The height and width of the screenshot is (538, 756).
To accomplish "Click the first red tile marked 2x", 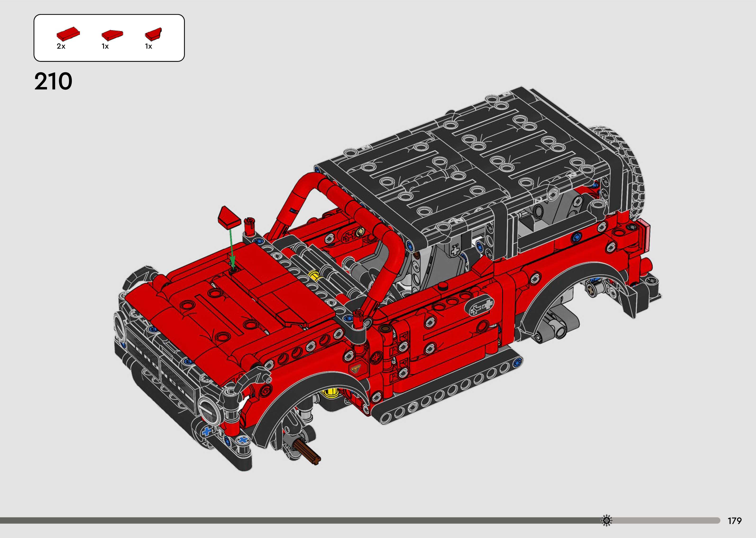I will 68,34.
